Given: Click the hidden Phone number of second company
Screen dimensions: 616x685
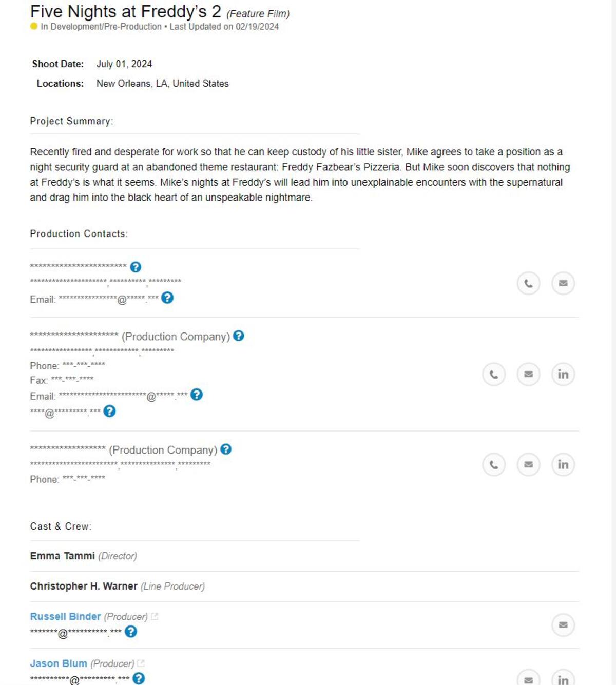Looking at the screenshot, I should (x=84, y=478).
